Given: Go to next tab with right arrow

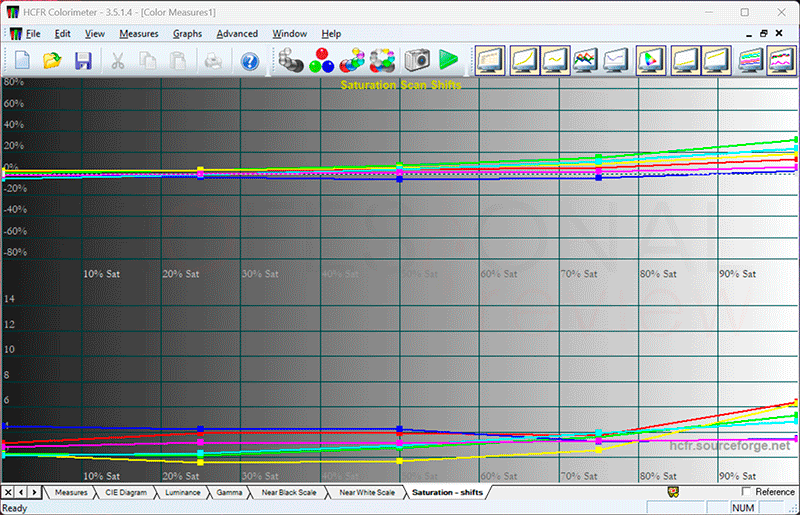Looking at the screenshot, I should coord(34,492).
